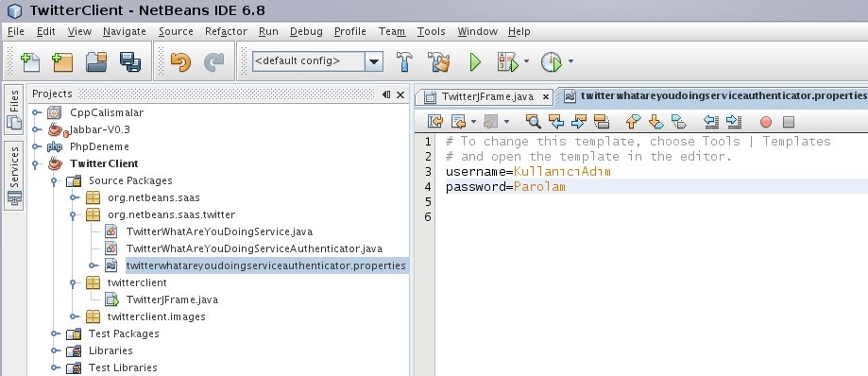Click the New File toolbar icon

(29, 61)
